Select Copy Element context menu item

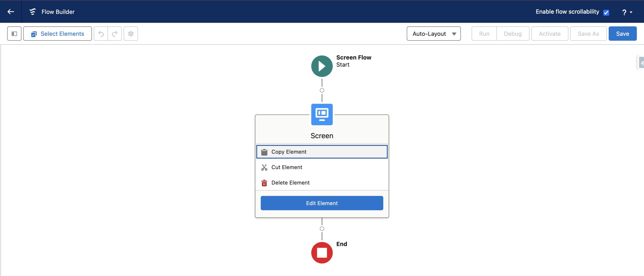321,151
